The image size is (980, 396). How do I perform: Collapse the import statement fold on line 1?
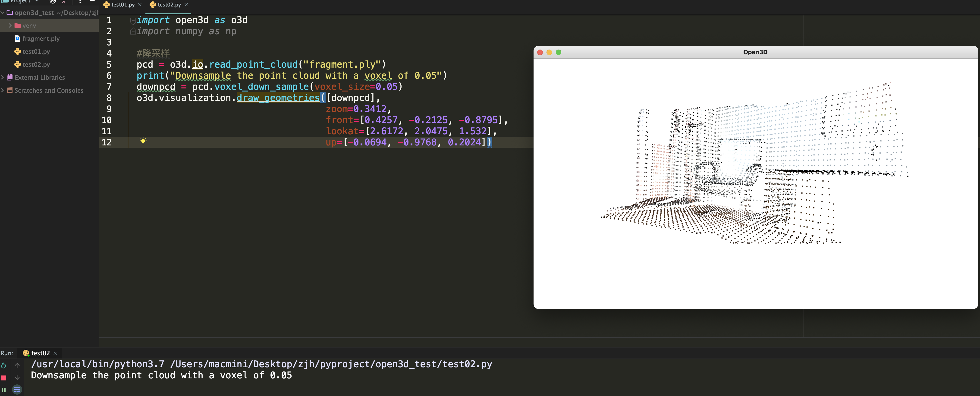(x=133, y=20)
